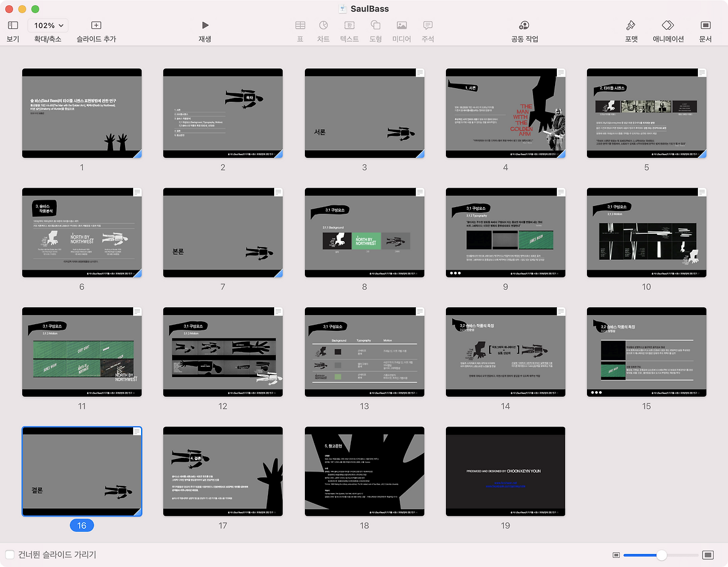Open the 보기 (View) sidebar menu
Screen dimensions: 728x567
tap(13, 26)
